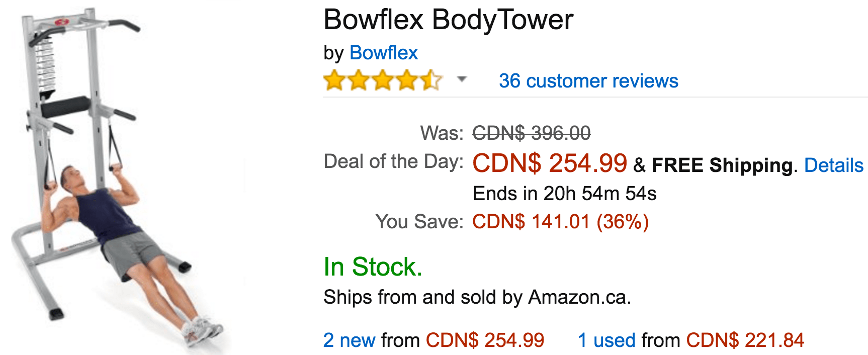
Task: Click the You Save CDN$ 141.01 amount
Action: tap(561, 222)
